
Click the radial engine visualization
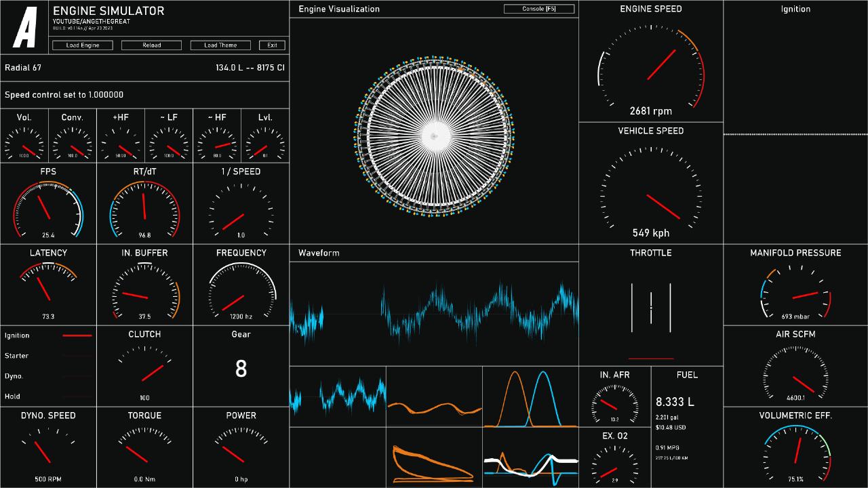(434, 136)
